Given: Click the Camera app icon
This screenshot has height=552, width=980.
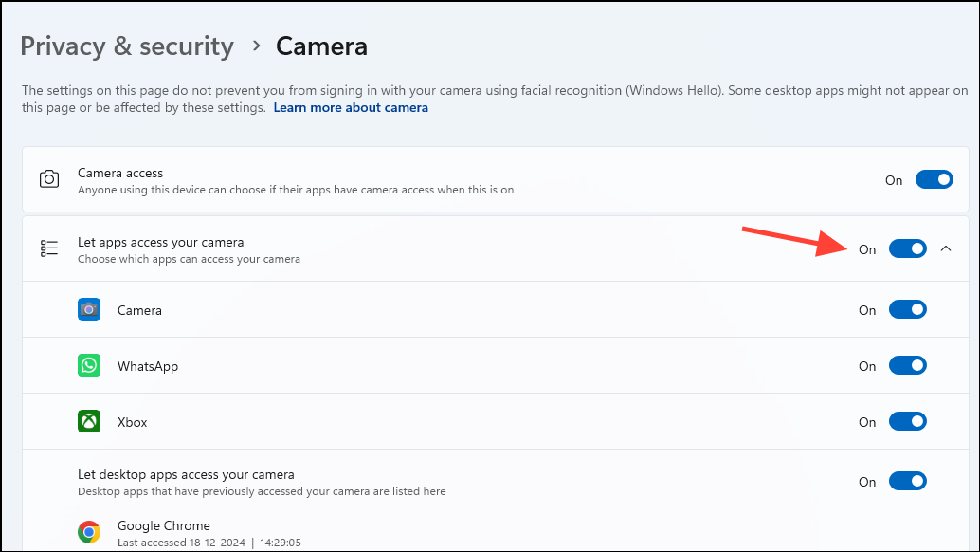Looking at the screenshot, I should click(x=89, y=310).
